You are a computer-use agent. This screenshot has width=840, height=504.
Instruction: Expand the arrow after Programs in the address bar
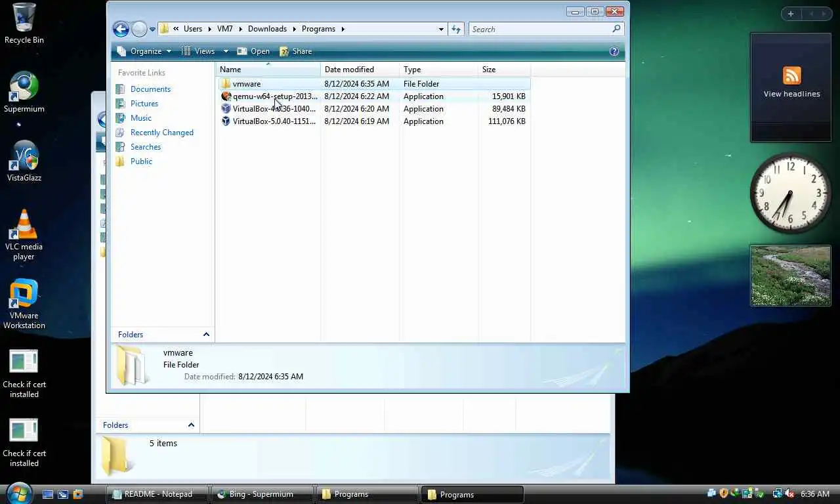(x=343, y=29)
